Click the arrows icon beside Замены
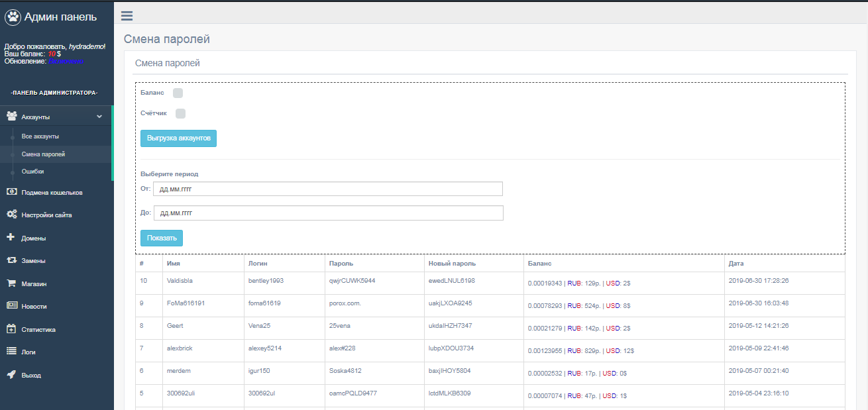This screenshot has height=410, width=868. point(11,260)
